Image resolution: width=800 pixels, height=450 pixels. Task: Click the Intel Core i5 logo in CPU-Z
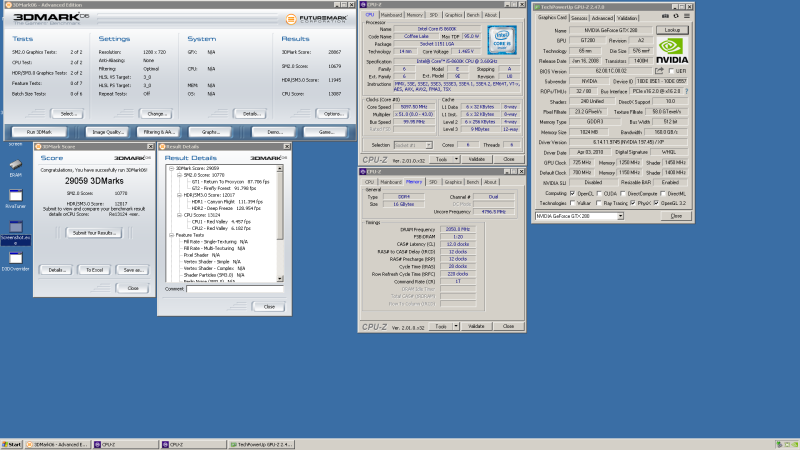[x=502, y=40]
